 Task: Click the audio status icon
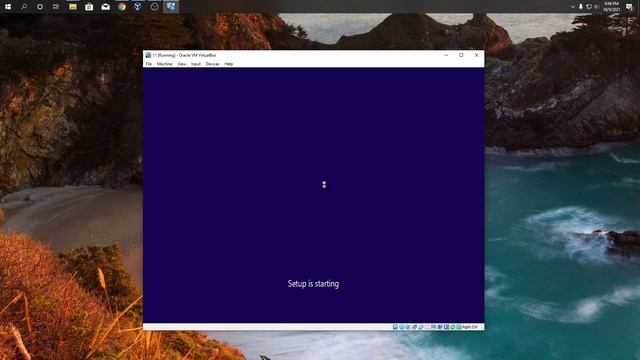(x=408, y=327)
